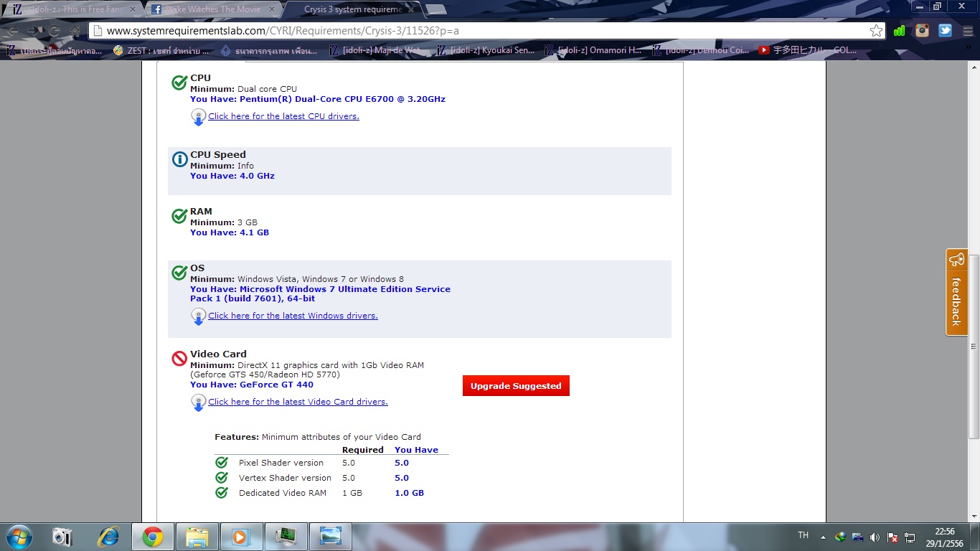Open Internet Explorer from the taskbar
980x551 pixels.
pyautogui.click(x=108, y=537)
